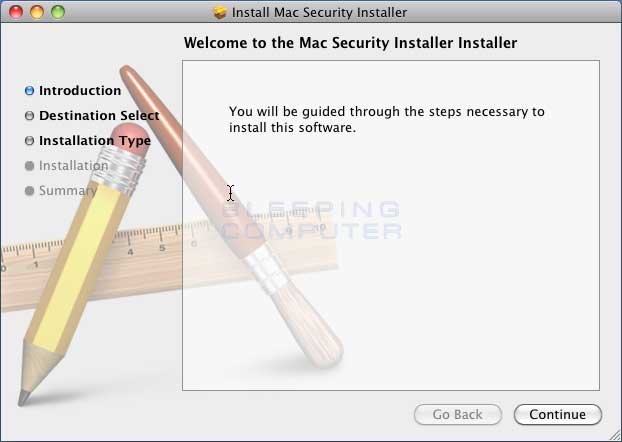Click the bullet next to Installation Type

[x=29, y=140]
